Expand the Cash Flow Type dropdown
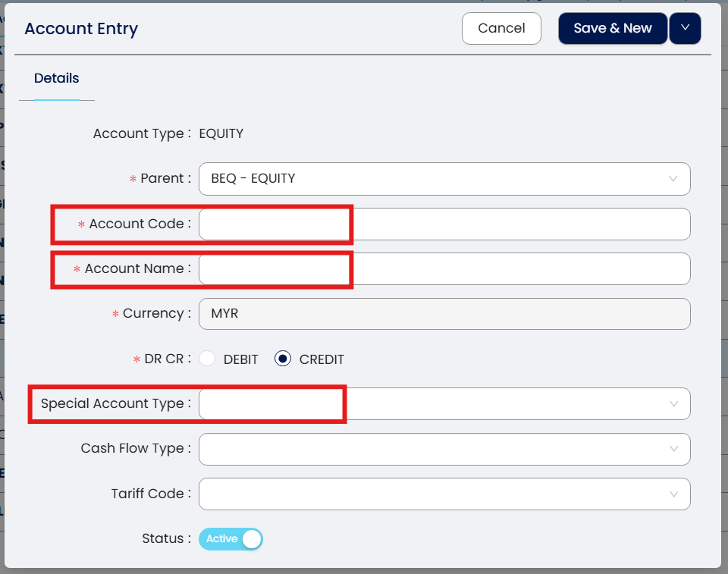The image size is (728, 574). point(432,449)
